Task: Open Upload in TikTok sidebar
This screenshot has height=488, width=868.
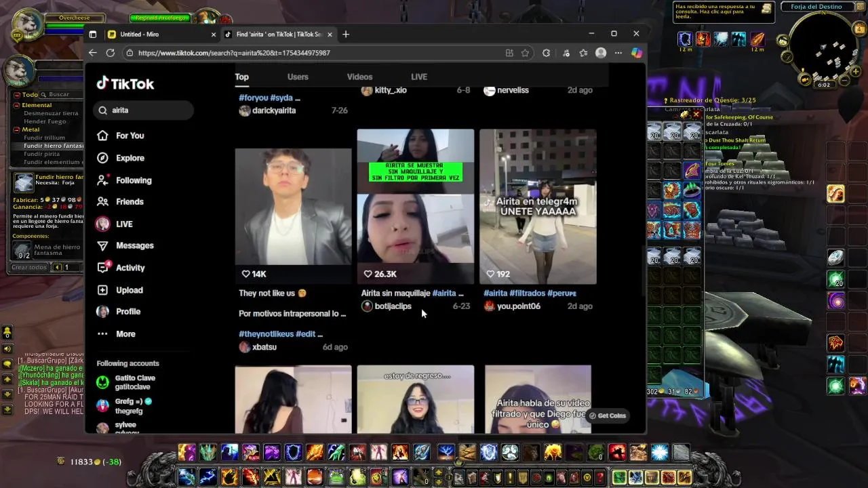Action: [120, 290]
